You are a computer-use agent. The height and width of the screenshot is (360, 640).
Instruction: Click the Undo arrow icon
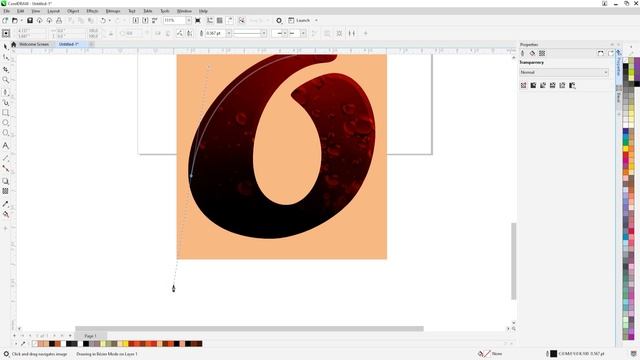103,20
